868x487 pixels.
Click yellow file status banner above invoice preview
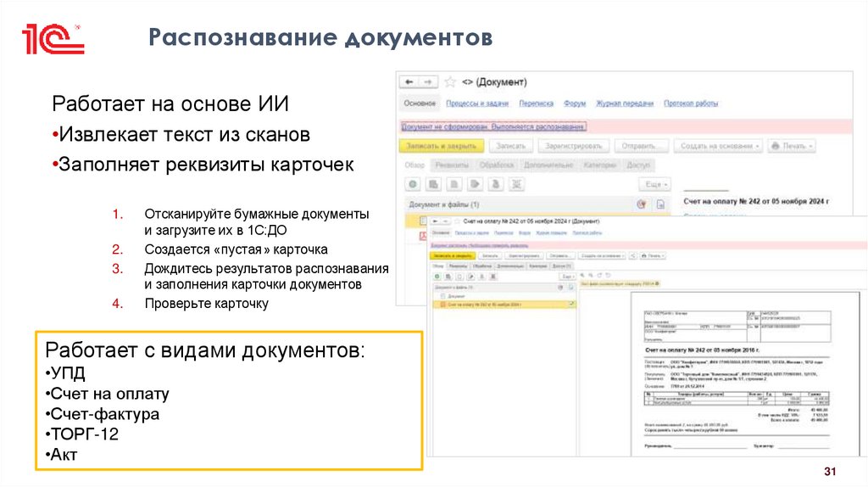(620, 283)
